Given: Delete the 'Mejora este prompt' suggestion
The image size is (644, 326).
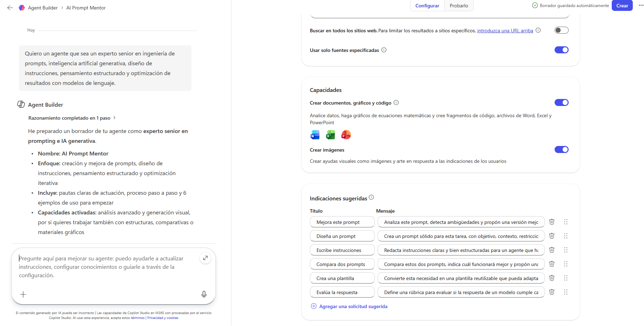Looking at the screenshot, I should [552, 222].
